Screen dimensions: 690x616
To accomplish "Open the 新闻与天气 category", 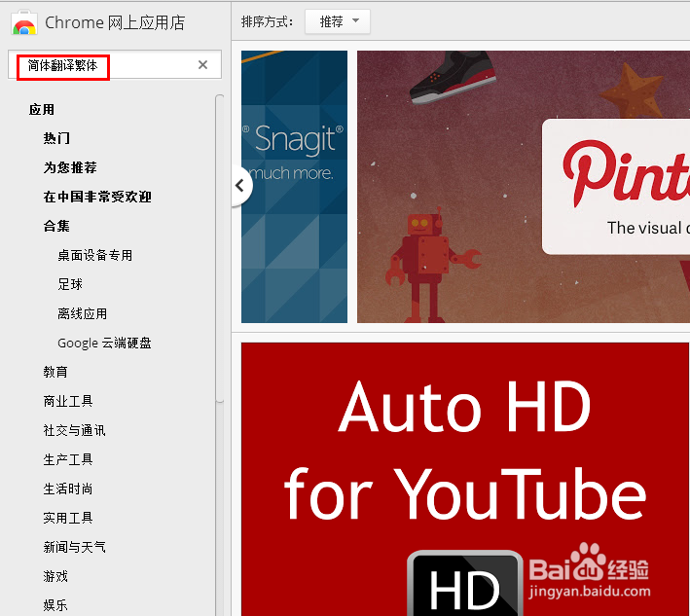I will coord(74,547).
